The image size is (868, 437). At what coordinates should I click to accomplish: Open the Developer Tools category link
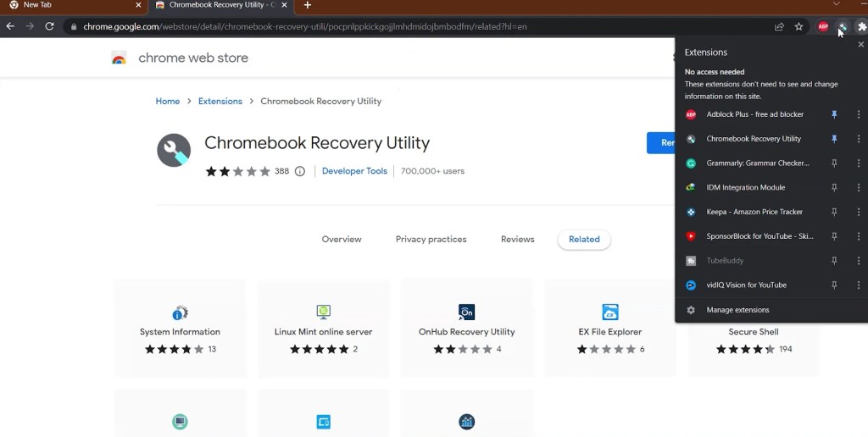pyautogui.click(x=354, y=171)
